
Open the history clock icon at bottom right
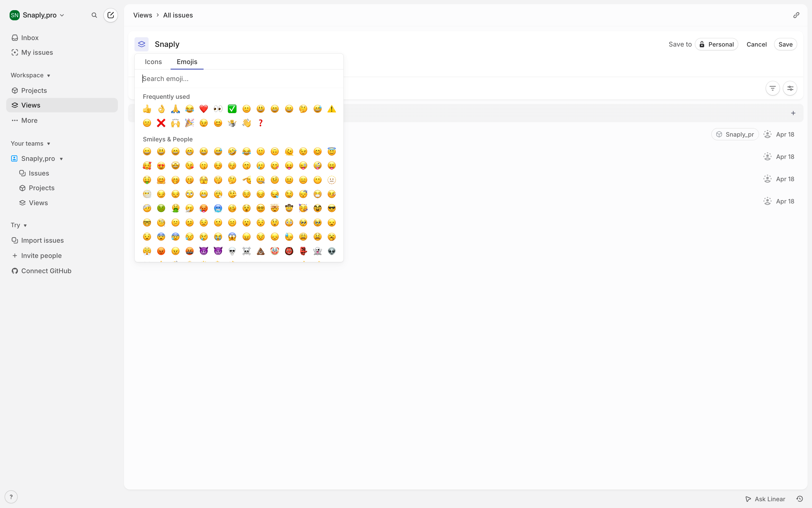point(800,499)
